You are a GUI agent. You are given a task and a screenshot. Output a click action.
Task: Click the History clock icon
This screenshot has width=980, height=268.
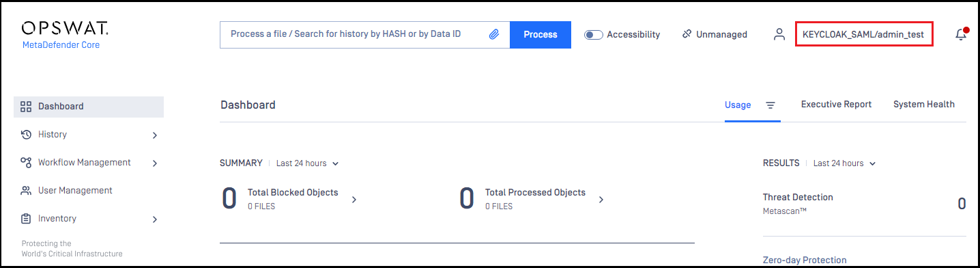click(x=26, y=135)
